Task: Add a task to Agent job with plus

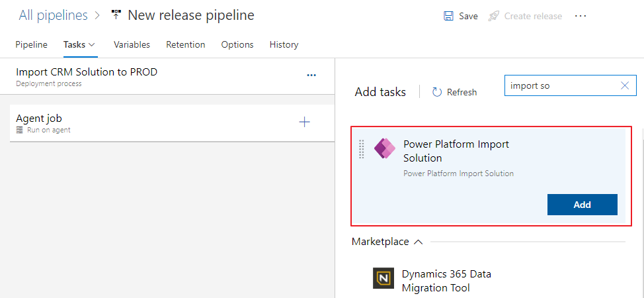Action: point(304,123)
